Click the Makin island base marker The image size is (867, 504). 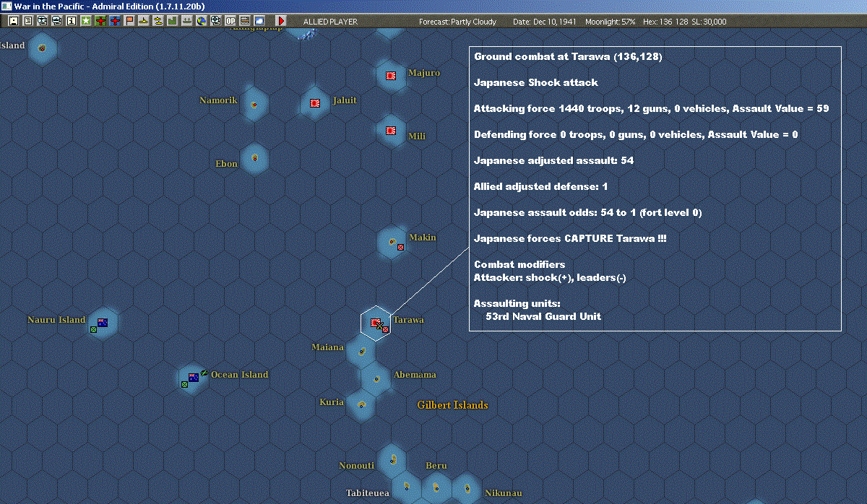[x=392, y=242]
